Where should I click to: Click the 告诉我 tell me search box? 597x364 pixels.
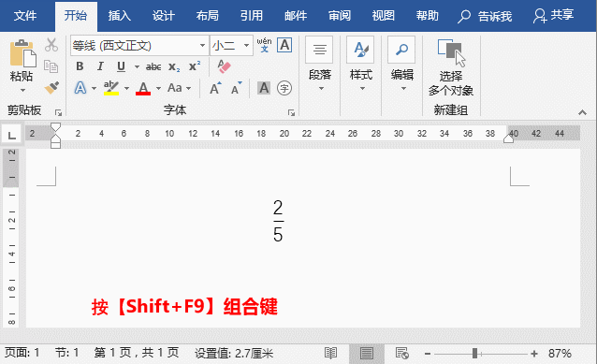485,16
